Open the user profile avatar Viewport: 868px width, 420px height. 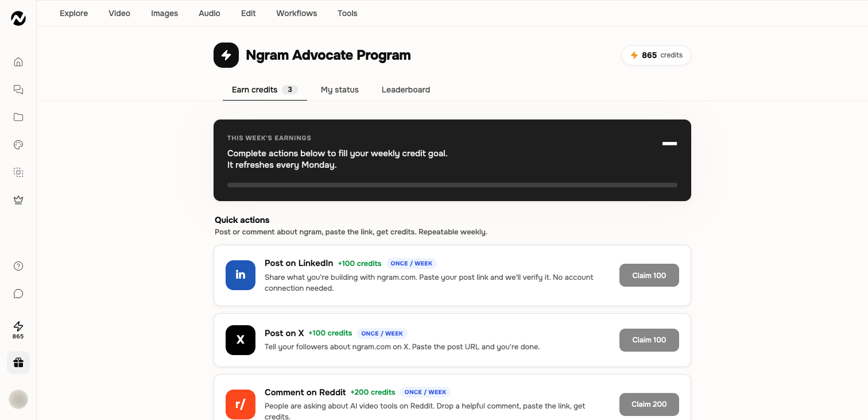18,399
